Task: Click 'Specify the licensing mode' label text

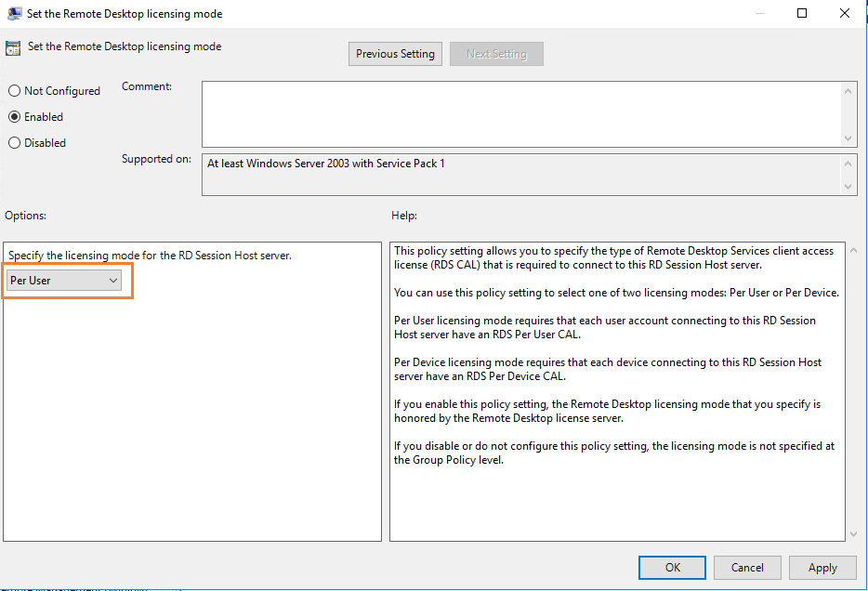Action: 150,256
